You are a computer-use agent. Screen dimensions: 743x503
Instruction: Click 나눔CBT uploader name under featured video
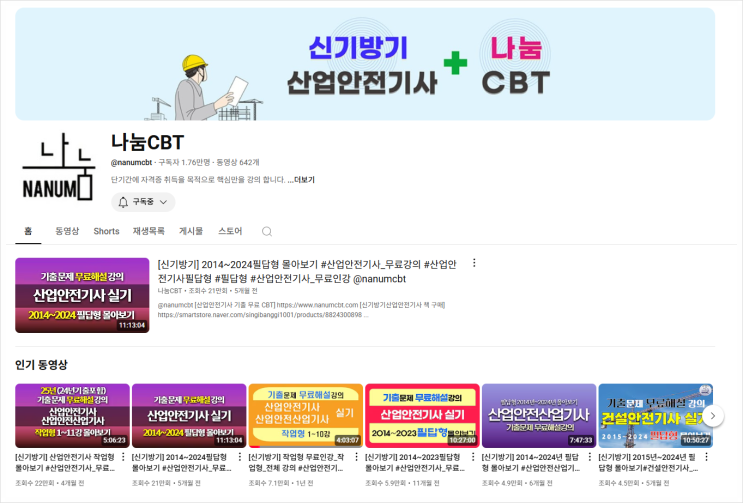[x=170, y=291]
